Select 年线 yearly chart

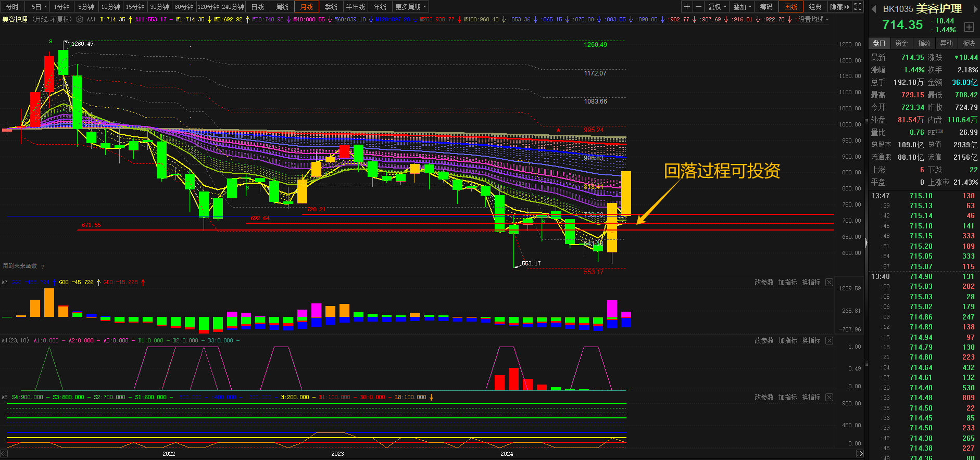(x=380, y=7)
